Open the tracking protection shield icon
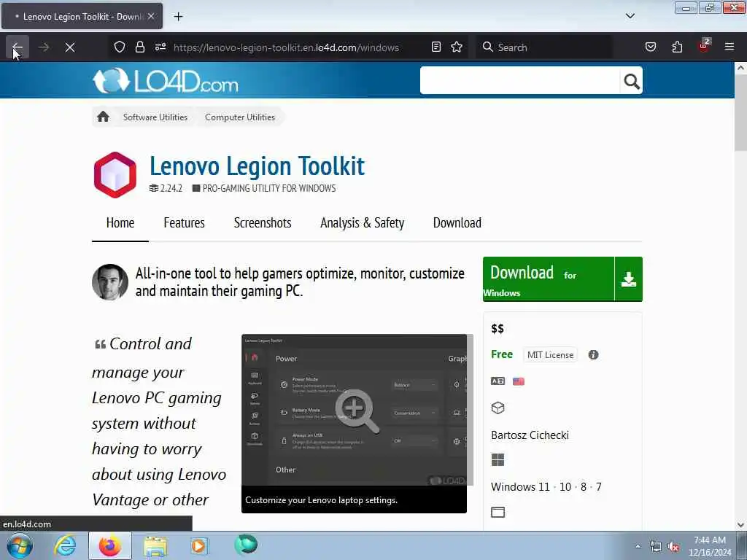This screenshot has width=747, height=560. (120, 47)
